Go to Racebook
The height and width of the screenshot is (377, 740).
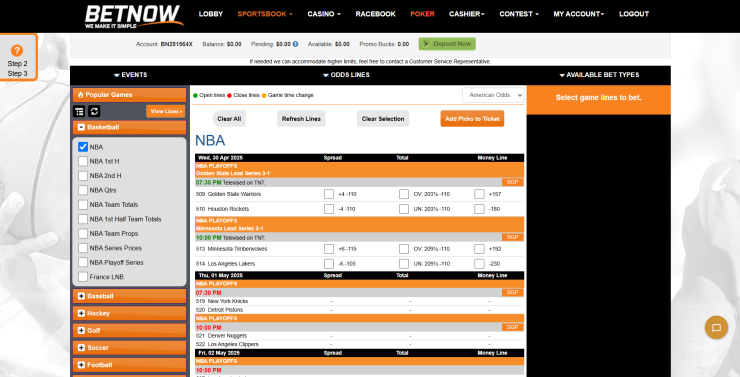[x=375, y=14]
